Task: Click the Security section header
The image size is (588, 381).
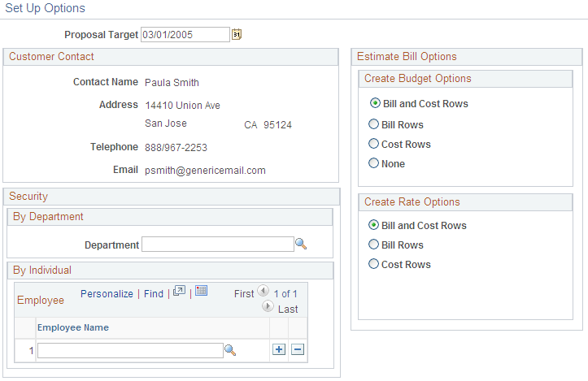Action: [x=28, y=197]
